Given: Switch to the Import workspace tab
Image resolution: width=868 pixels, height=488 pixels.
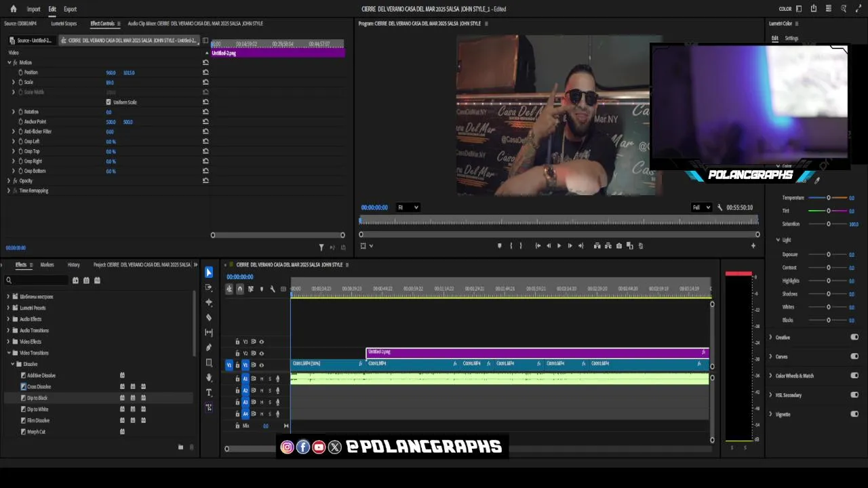Looking at the screenshot, I should pos(33,9).
